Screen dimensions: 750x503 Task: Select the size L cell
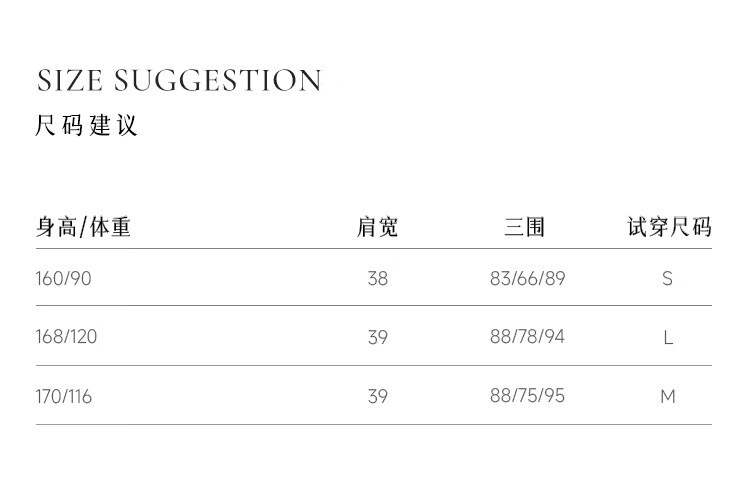(668, 337)
